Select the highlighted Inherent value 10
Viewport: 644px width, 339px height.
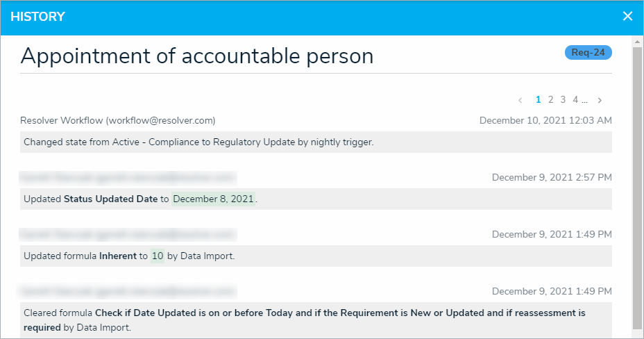point(158,256)
